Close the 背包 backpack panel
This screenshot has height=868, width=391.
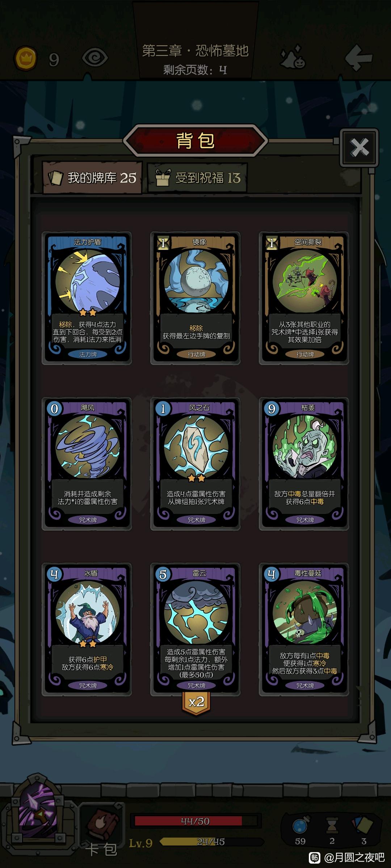point(359,147)
